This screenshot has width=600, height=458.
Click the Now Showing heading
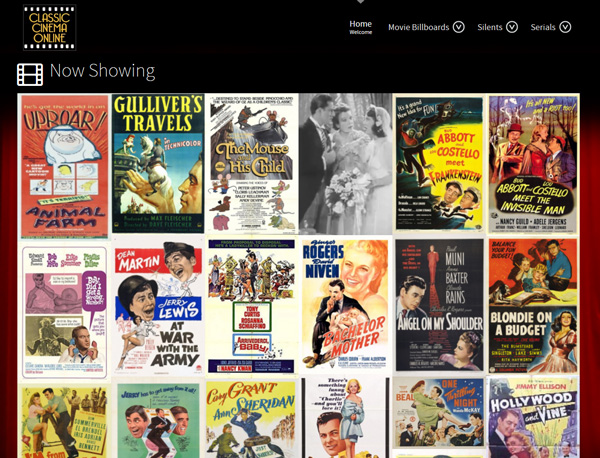click(x=102, y=71)
